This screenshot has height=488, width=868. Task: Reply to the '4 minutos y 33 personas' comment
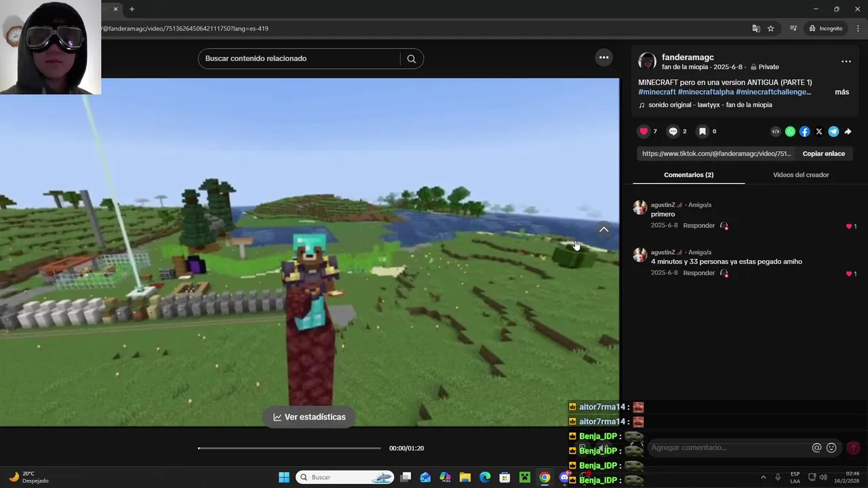click(699, 273)
